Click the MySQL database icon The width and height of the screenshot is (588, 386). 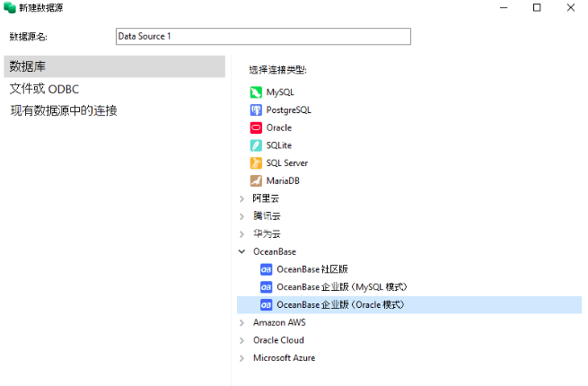coord(256,92)
